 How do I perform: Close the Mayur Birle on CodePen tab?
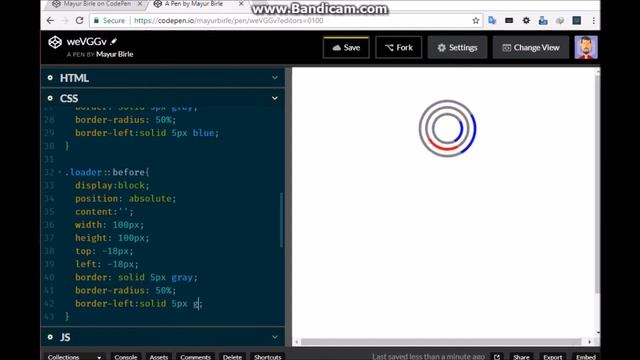[x=140, y=4]
